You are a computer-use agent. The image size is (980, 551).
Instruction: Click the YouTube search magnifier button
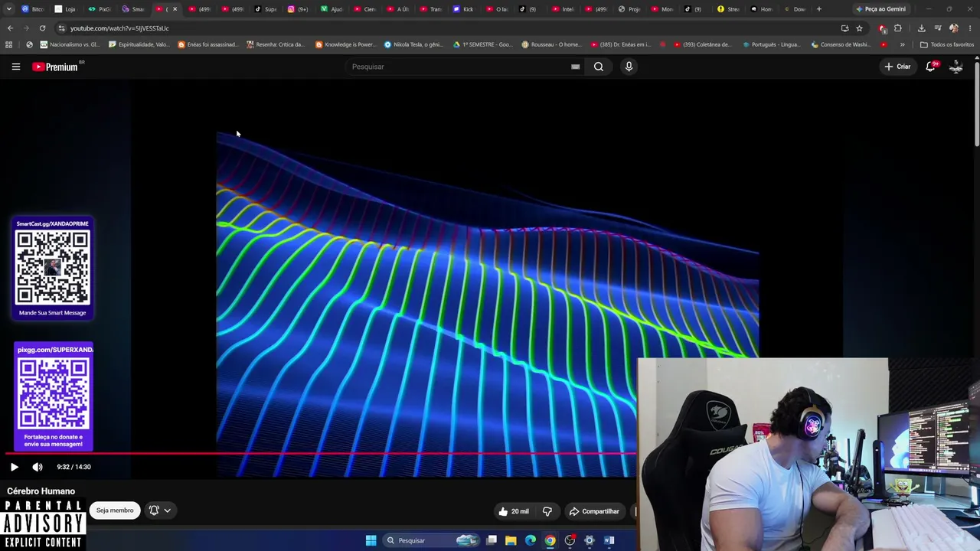point(599,67)
